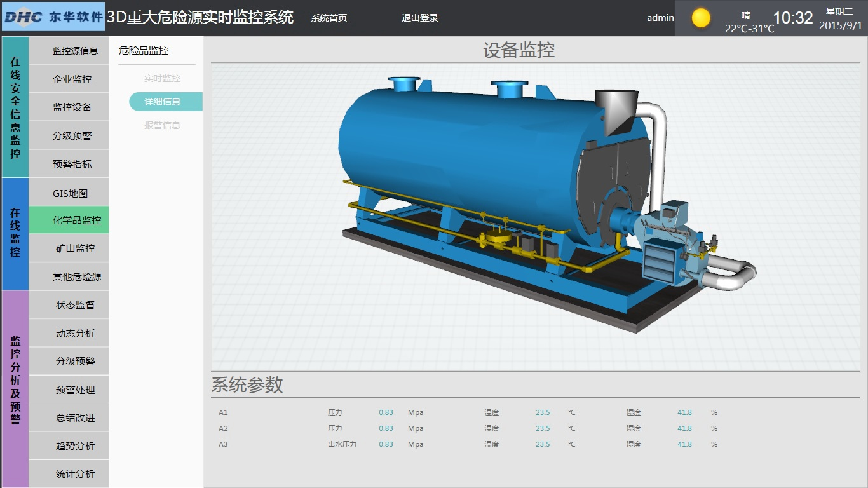The width and height of the screenshot is (868, 488).
Task: Open the GIS地图 page
Action: click(70, 194)
